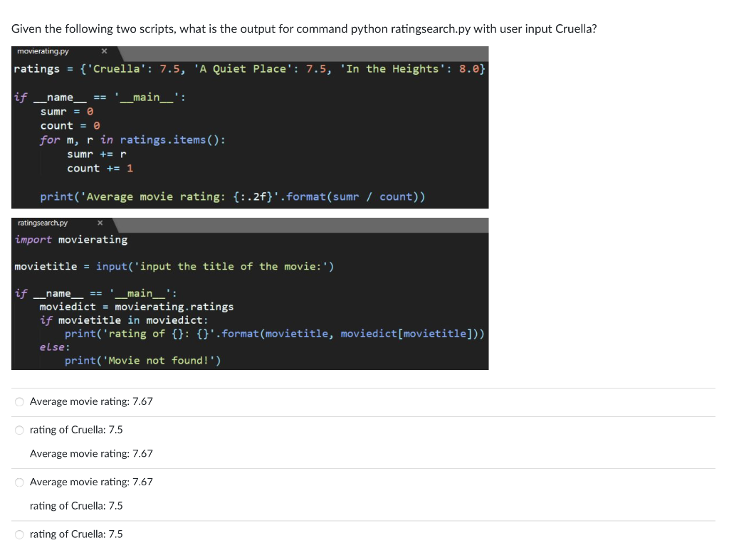The width and height of the screenshot is (729, 560).
Task: Select the first answer option 'Average movie rating: 7.67'
Action: point(19,401)
